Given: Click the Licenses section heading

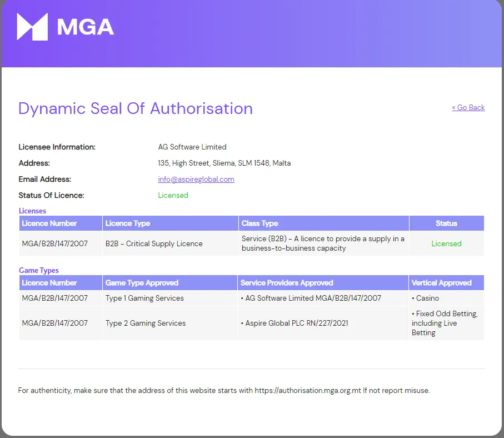Looking at the screenshot, I should pos(32,211).
